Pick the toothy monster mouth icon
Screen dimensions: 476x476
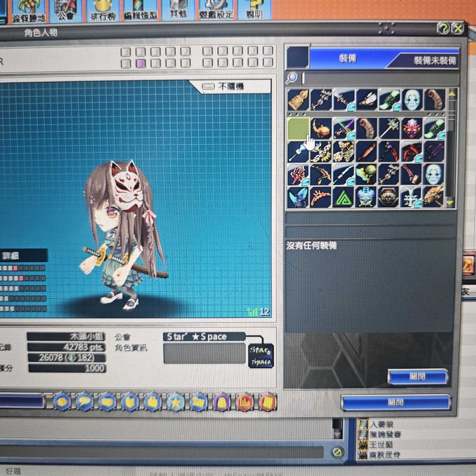click(x=389, y=197)
